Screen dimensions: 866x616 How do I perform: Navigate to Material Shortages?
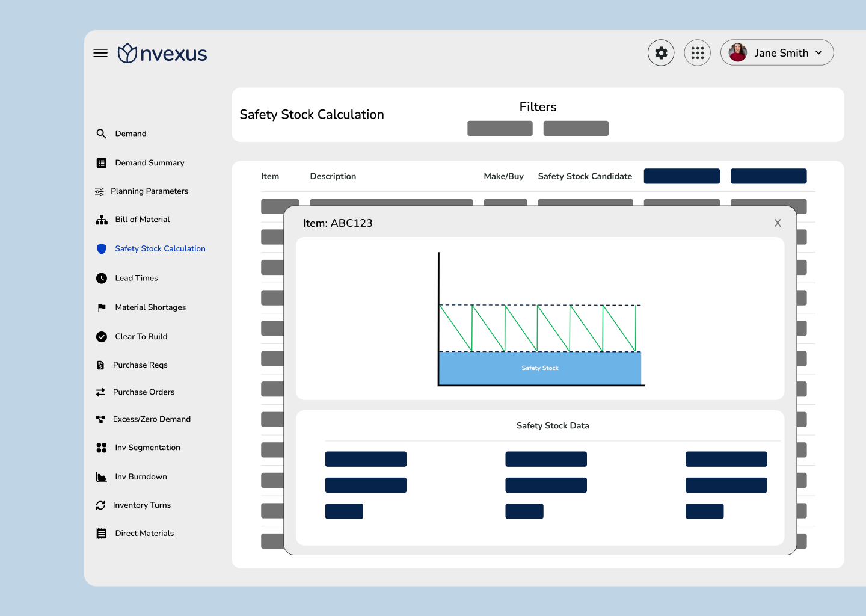click(x=150, y=307)
